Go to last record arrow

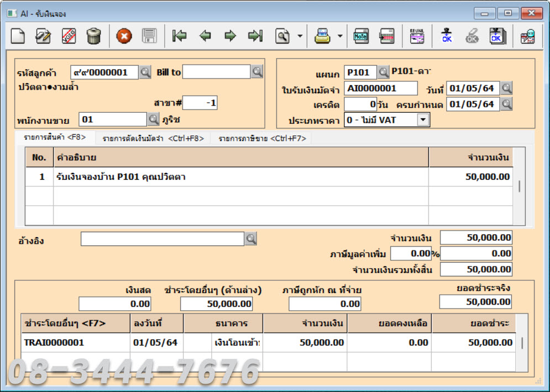[x=255, y=36]
